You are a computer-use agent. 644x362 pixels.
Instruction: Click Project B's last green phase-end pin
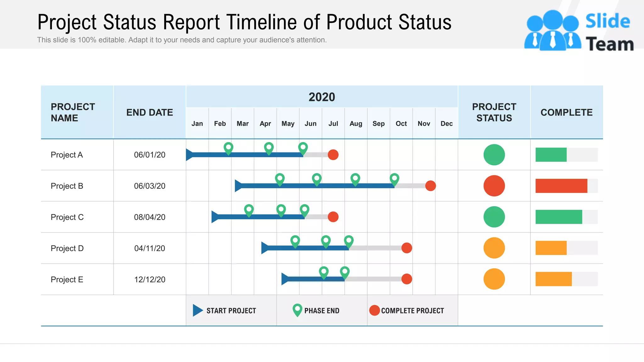[394, 179]
